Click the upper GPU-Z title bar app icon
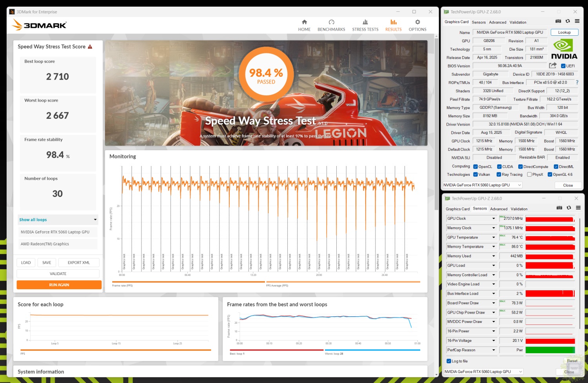 pos(446,12)
